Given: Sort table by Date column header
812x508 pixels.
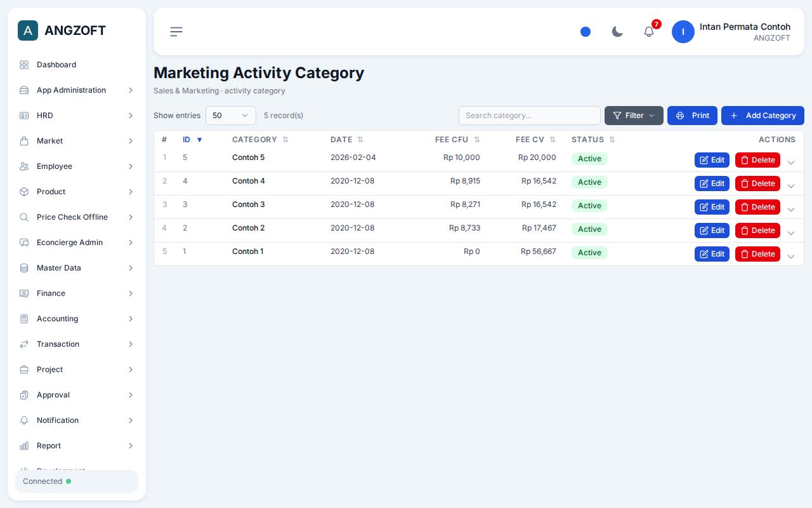Looking at the screenshot, I should click(347, 140).
